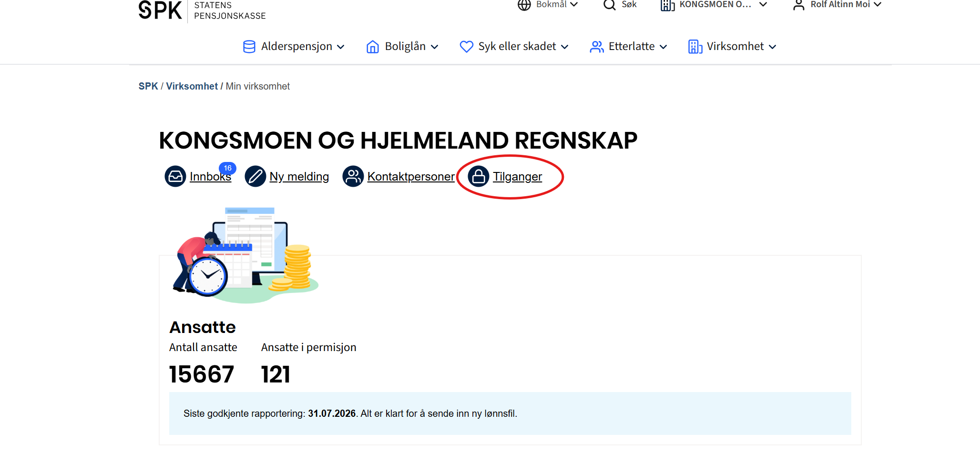Expand the Virksomhet menu chevron
This screenshot has width=980, height=453.
773,47
